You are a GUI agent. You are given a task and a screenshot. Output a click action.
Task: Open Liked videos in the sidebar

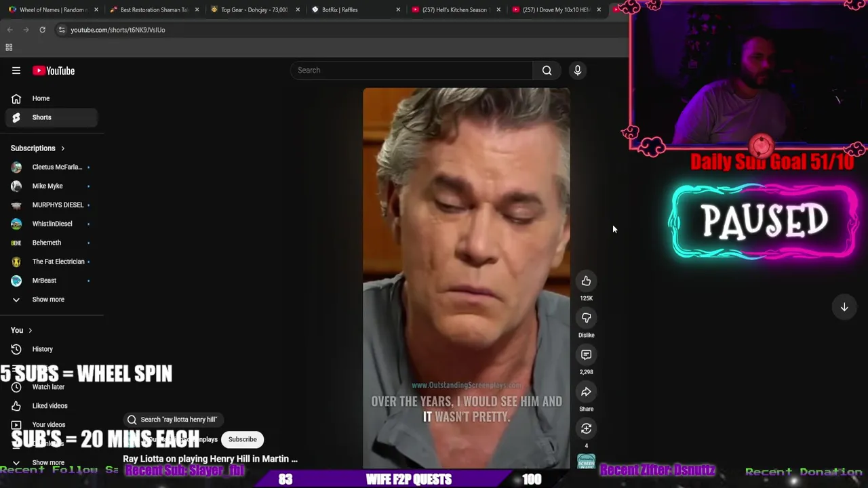pyautogui.click(x=52, y=406)
